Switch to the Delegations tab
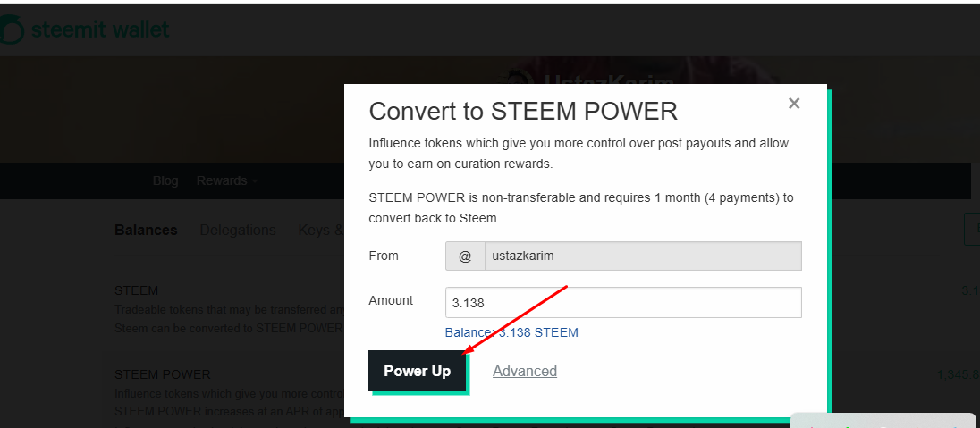The height and width of the screenshot is (428, 980). click(x=238, y=230)
